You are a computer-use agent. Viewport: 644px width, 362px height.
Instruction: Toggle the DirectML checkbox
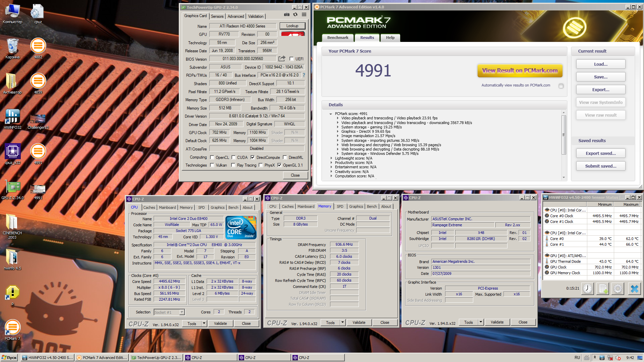(285, 157)
